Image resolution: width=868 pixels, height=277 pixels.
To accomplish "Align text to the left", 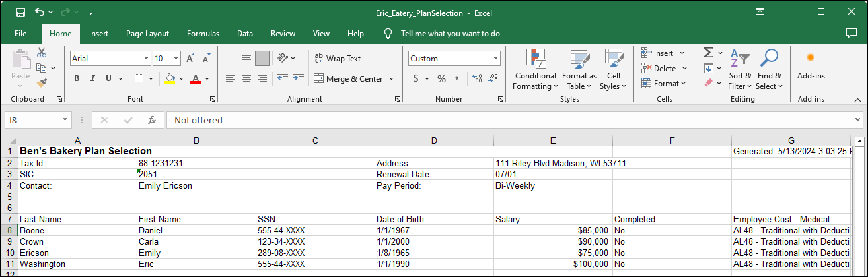I will tap(231, 78).
